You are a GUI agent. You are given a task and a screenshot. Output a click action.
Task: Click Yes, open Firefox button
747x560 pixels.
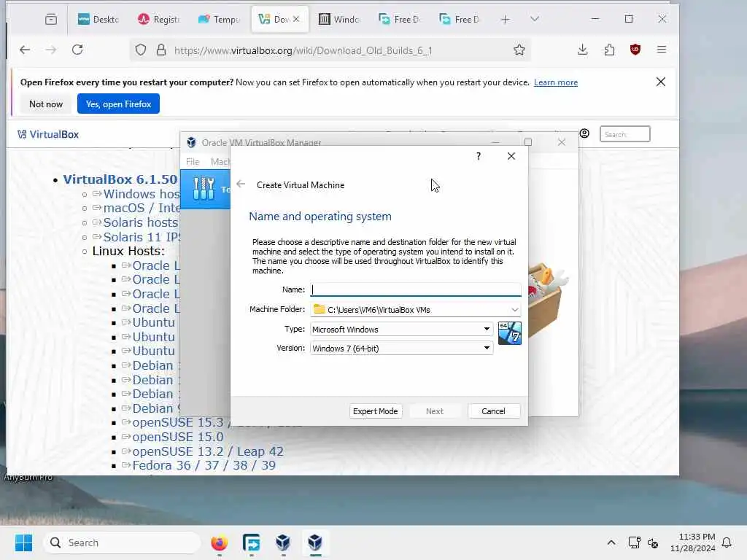click(x=118, y=104)
